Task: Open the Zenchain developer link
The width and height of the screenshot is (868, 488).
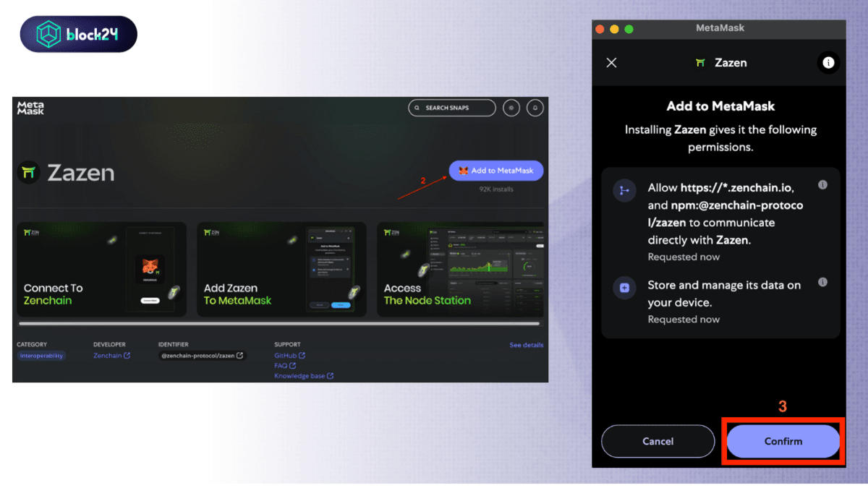Action: pyautogui.click(x=111, y=356)
